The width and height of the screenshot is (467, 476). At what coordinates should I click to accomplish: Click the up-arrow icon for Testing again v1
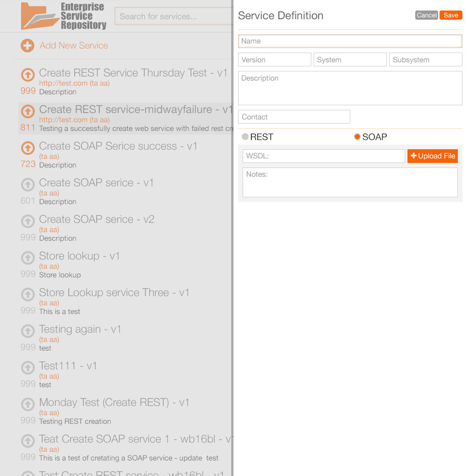click(27, 331)
